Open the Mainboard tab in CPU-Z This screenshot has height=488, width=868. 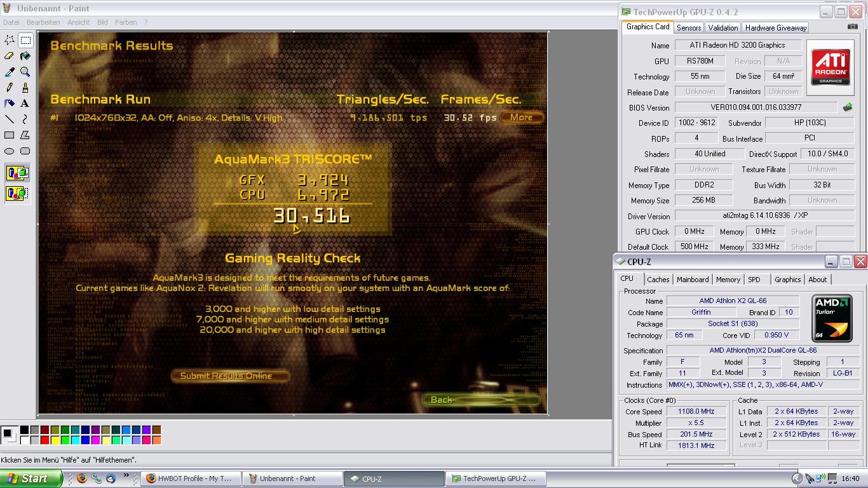point(693,280)
